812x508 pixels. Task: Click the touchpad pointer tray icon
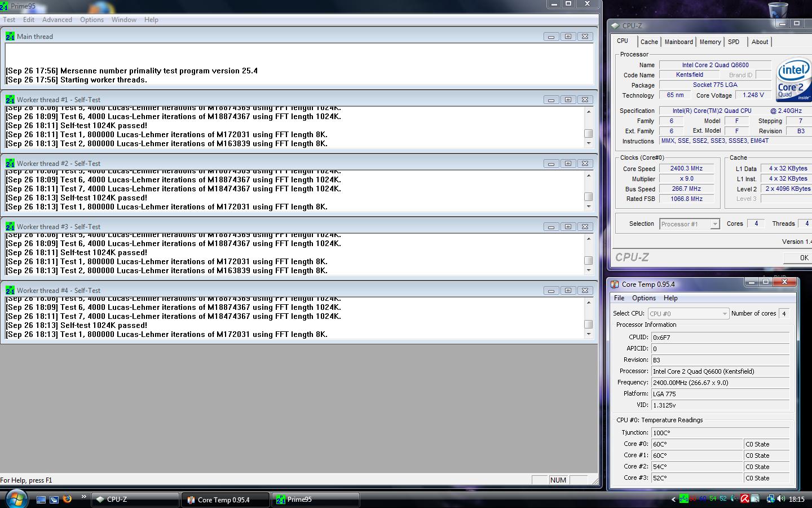click(x=755, y=498)
